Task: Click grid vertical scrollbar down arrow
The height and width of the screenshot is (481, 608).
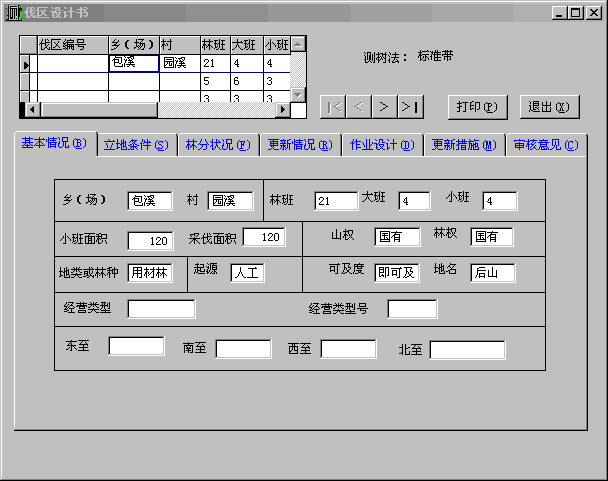Action: [x=298, y=94]
